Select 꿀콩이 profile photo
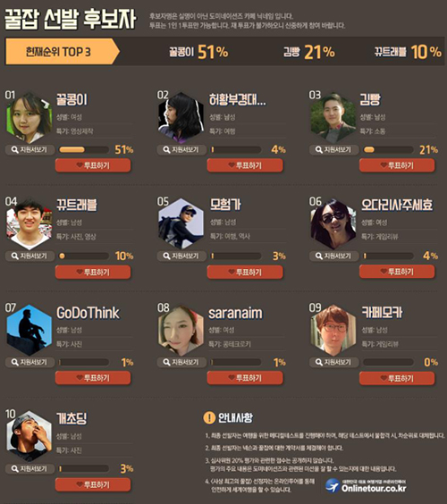The image size is (447, 504). (x=30, y=118)
